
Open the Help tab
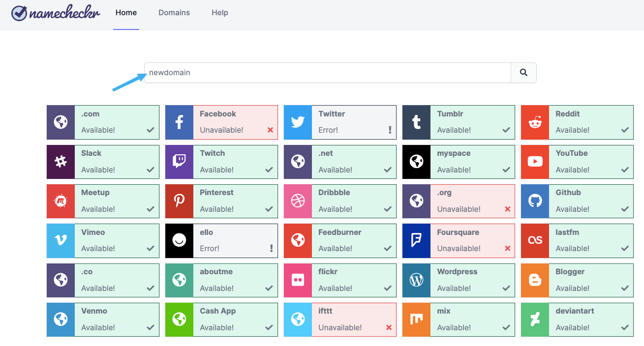pyautogui.click(x=220, y=13)
